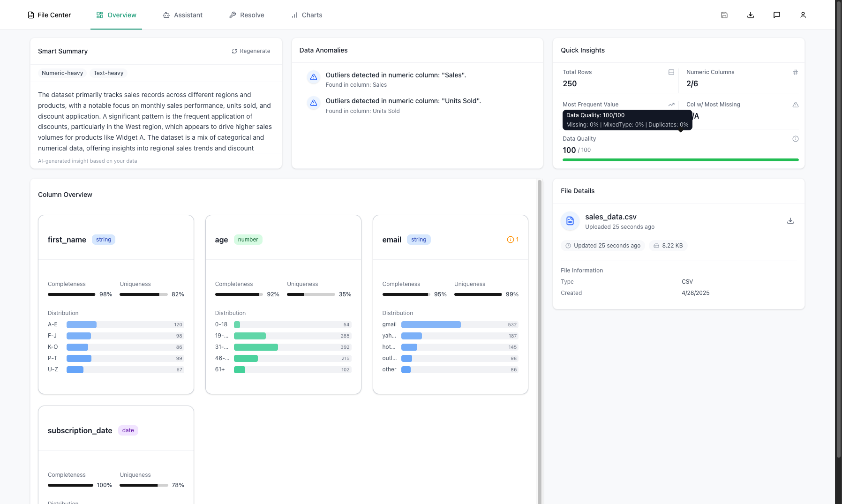Click the email gmail distribution bar
Image resolution: width=842 pixels, height=504 pixels.
point(431,324)
